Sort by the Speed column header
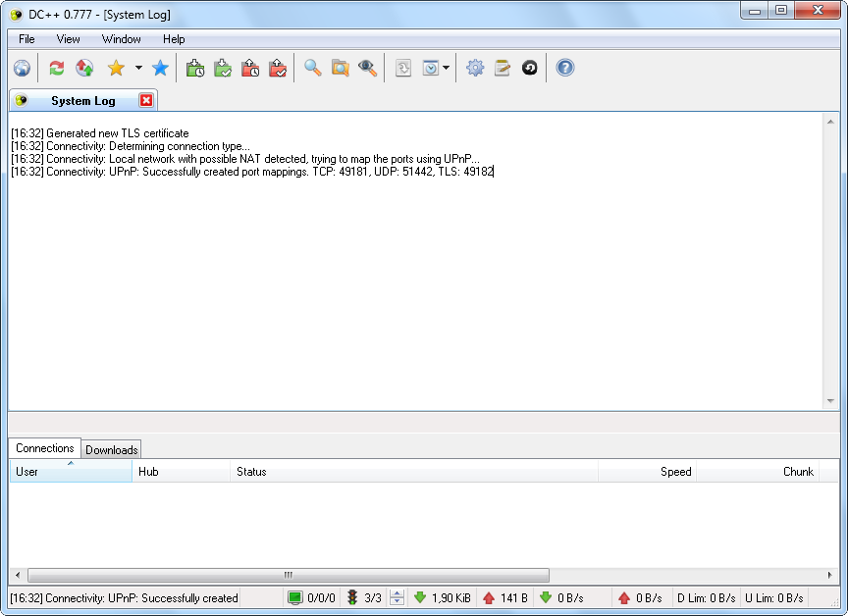This screenshot has width=848, height=616. (648, 472)
